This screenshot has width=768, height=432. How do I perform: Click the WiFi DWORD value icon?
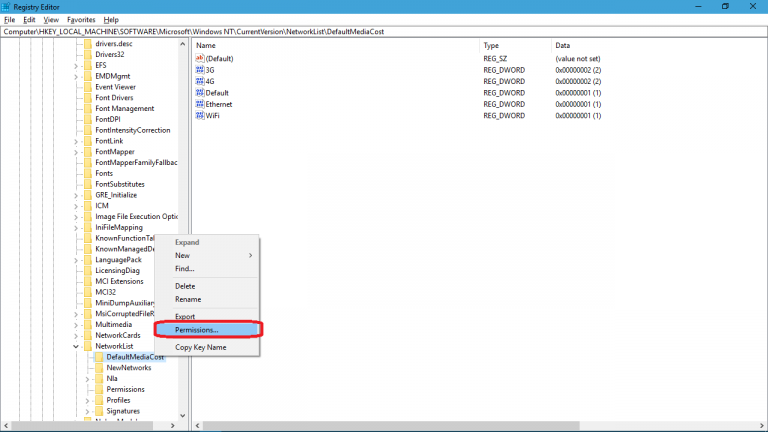click(x=200, y=116)
